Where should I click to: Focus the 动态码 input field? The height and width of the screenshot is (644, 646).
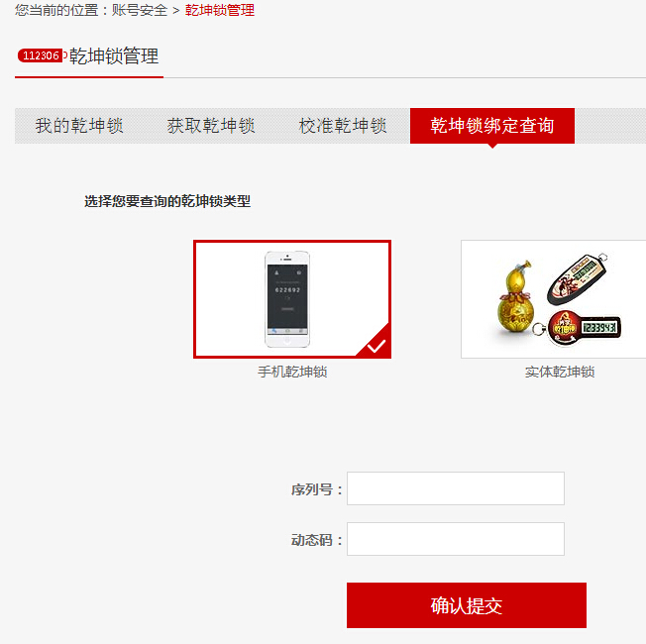[455, 539]
